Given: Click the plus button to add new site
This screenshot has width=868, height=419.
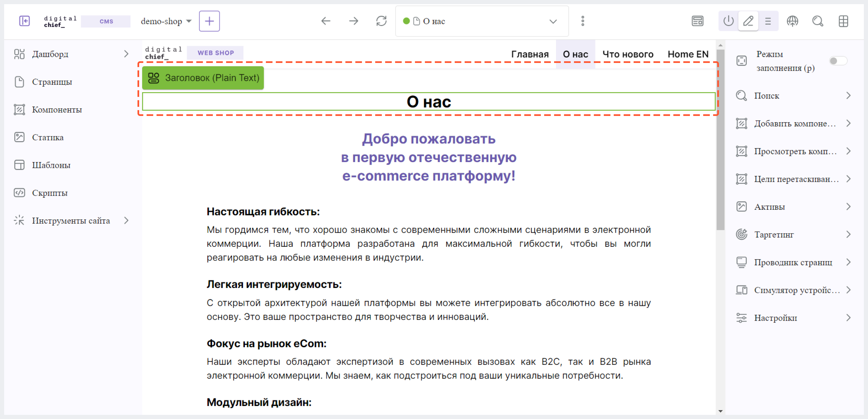Looking at the screenshot, I should pos(209,21).
